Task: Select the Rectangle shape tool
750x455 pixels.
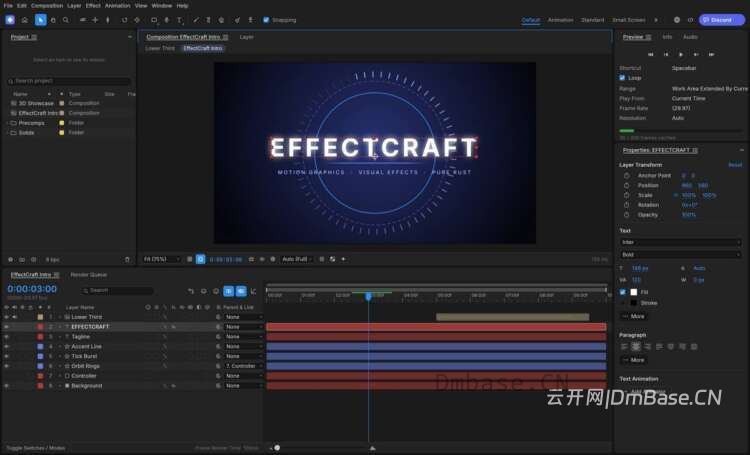Action: (x=154, y=20)
